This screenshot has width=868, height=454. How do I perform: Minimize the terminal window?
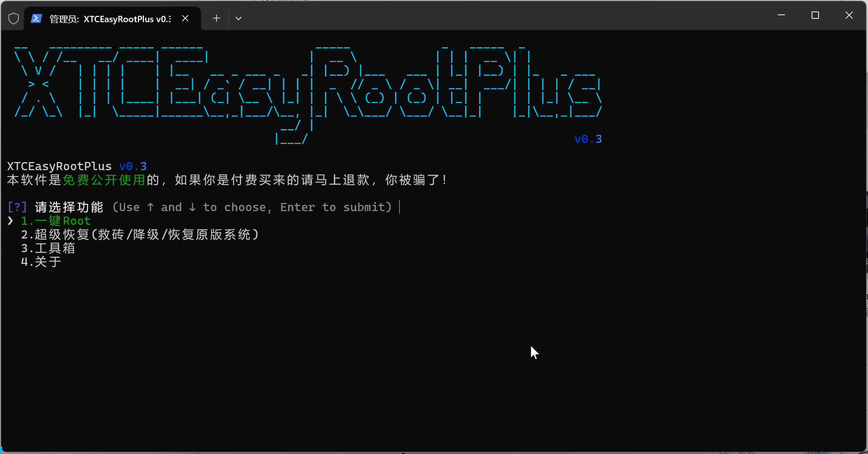[781, 15]
